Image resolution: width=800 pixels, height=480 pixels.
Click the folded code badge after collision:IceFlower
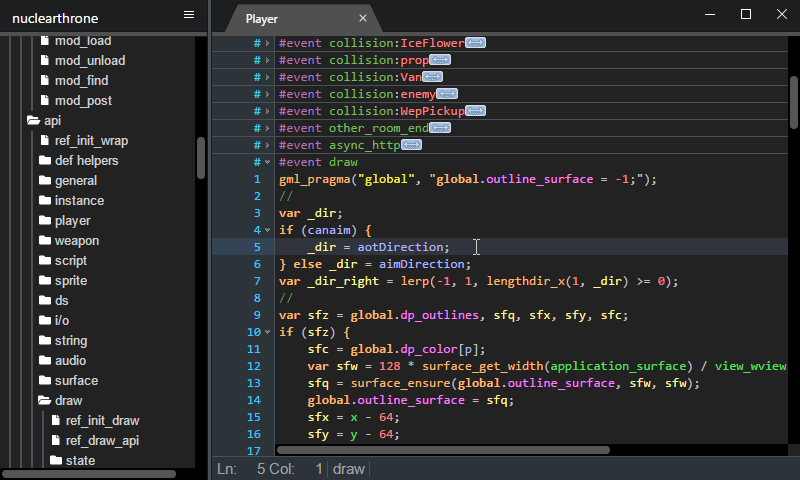476,43
